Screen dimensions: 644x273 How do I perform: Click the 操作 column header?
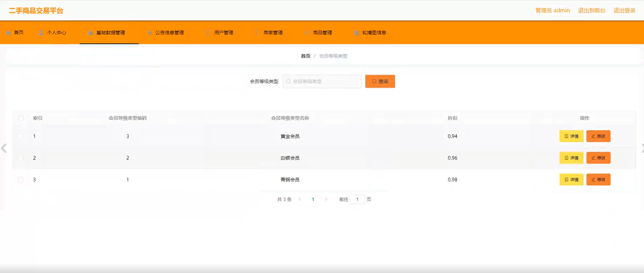(x=585, y=118)
